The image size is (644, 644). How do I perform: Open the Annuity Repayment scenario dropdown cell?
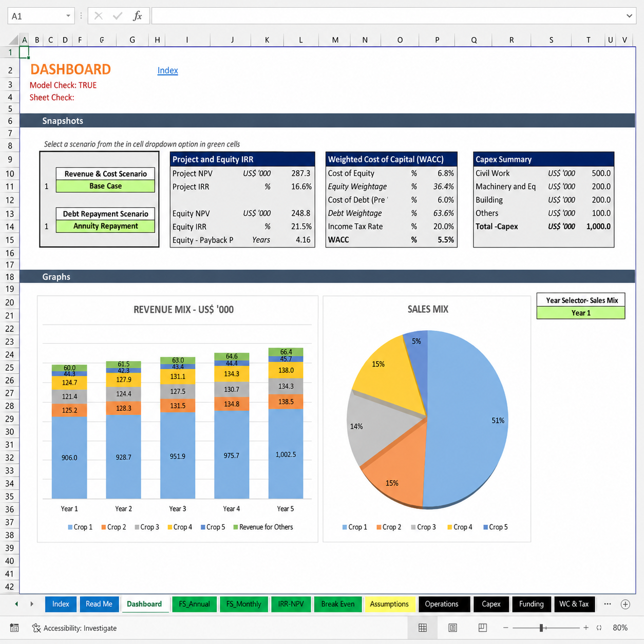[105, 226]
